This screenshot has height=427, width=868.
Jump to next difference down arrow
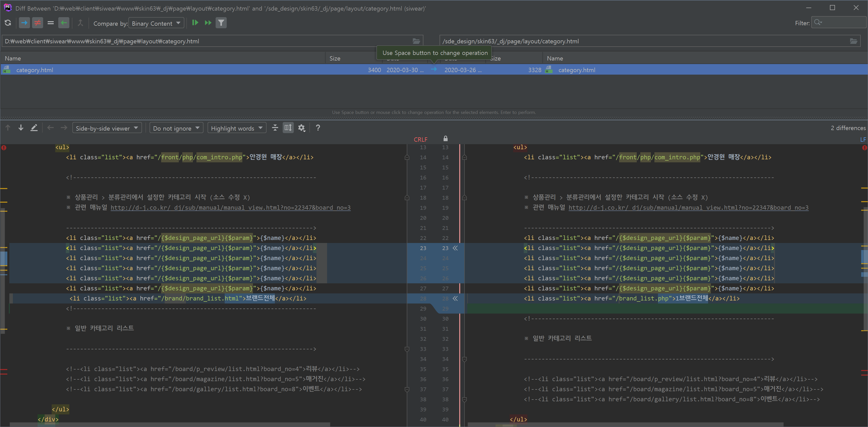(x=21, y=128)
